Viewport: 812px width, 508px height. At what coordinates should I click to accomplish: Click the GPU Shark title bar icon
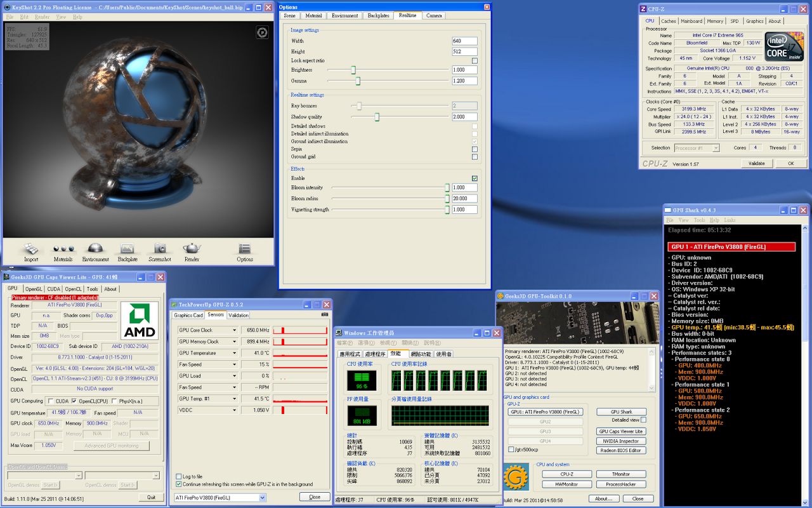point(668,210)
